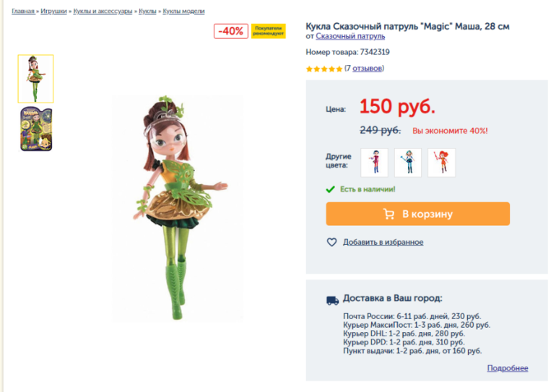Go to Главная breadcrumb
The width and height of the screenshot is (556, 392).
click(23, 11)
